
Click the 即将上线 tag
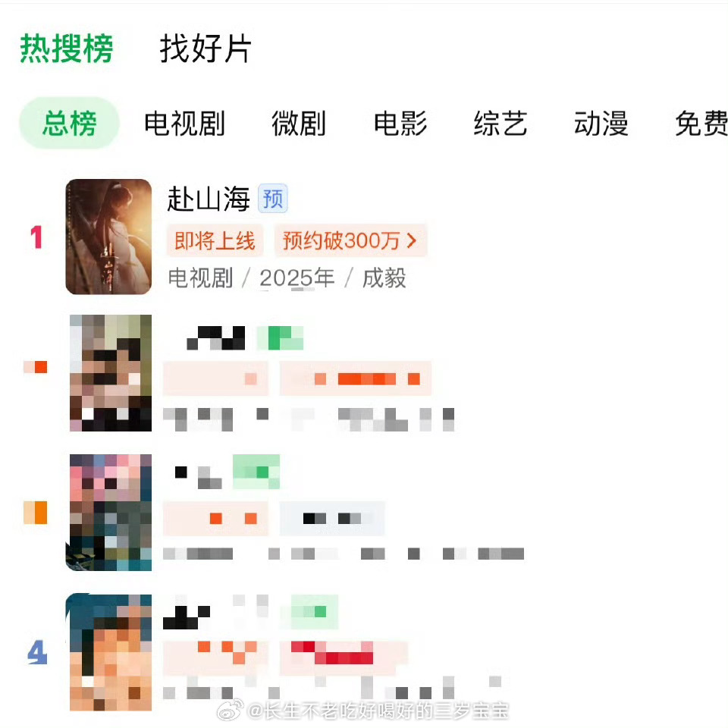coord(215,240)
